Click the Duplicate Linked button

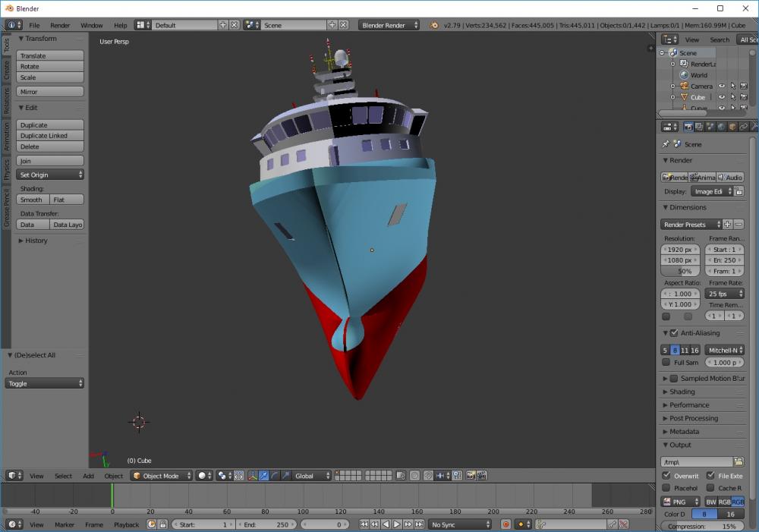point(50,136)
